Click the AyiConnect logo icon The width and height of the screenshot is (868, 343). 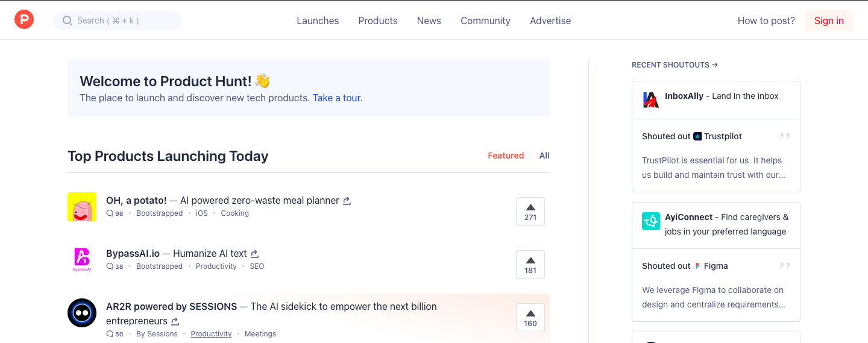[650, 221]
